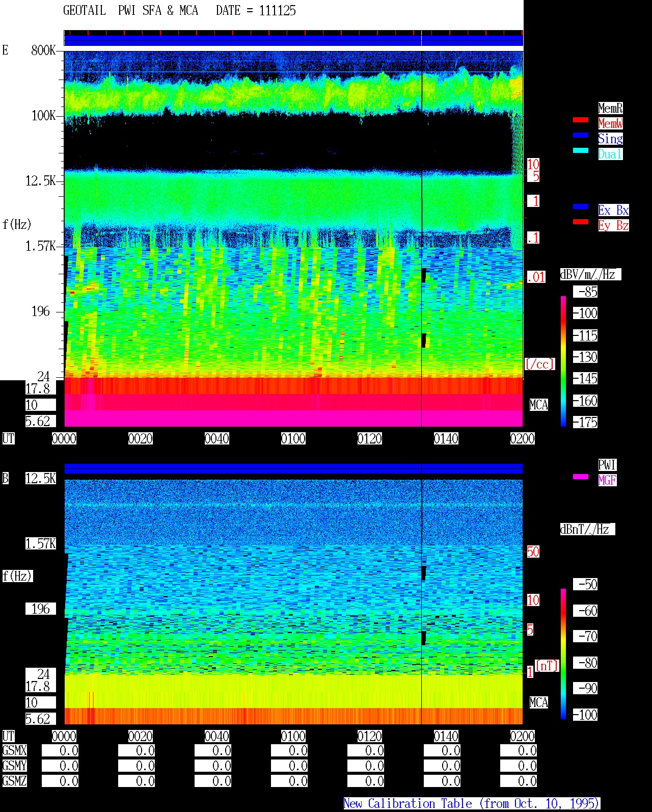Click the -60 color scale value
This screenshot has width=652, height=812.
pos(585,611)
